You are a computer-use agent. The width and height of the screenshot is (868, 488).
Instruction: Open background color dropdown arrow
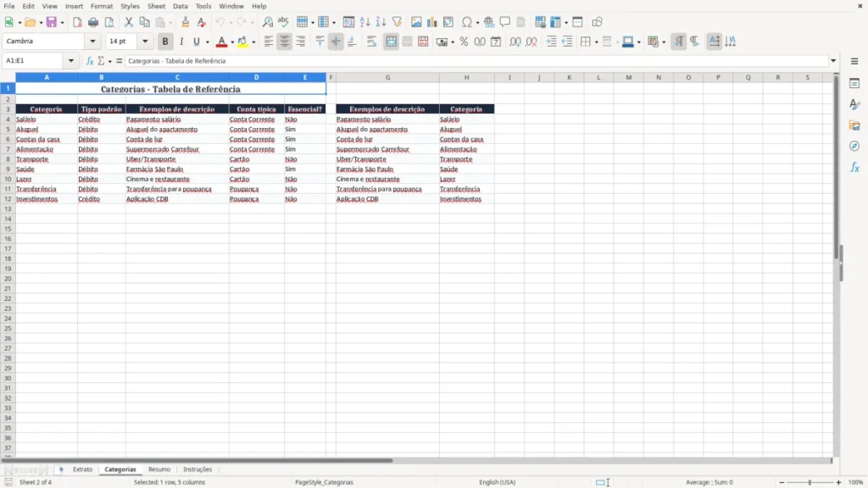tap(253, 42)
